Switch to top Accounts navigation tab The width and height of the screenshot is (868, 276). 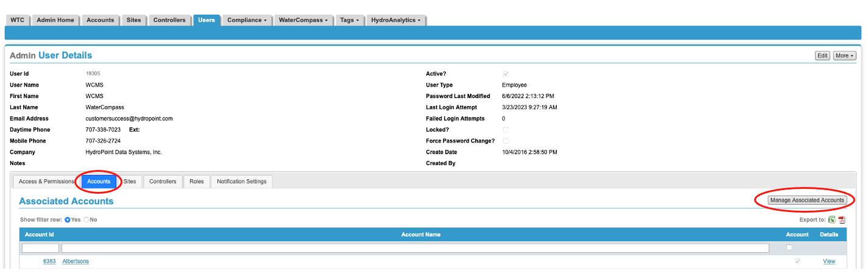101,20
